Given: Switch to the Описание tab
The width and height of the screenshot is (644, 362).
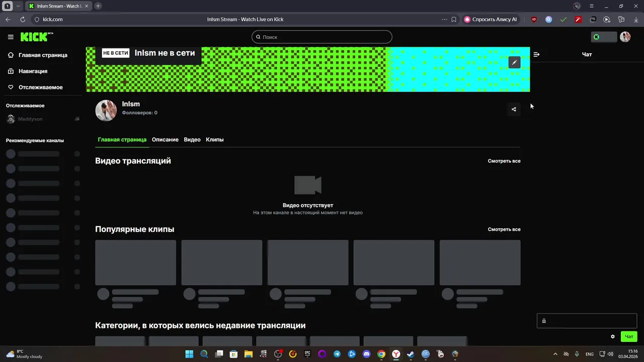Looking at the screenshot, I should [x=165, y=139].
